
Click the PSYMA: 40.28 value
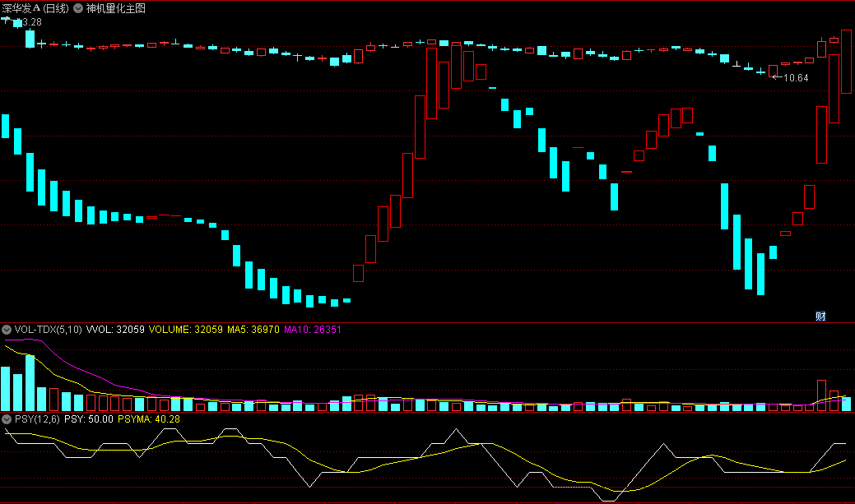[149, 419]
